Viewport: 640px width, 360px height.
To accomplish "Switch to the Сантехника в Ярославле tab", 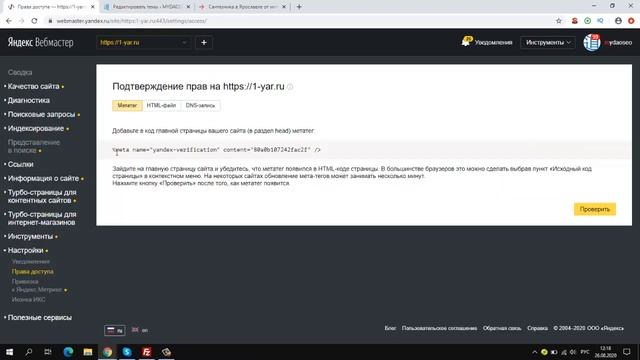I will tap(242, 7).
